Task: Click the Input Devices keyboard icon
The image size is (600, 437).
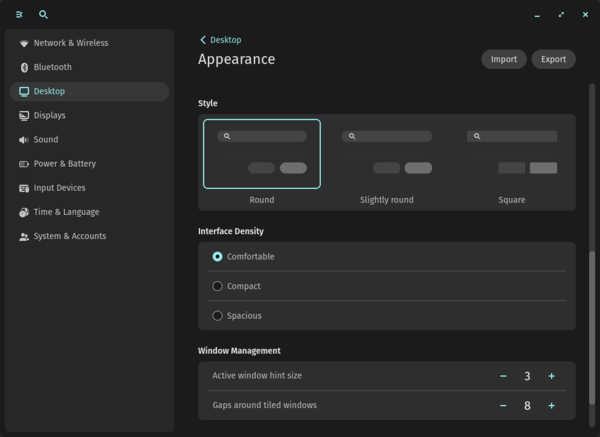Action: point(24,188)
